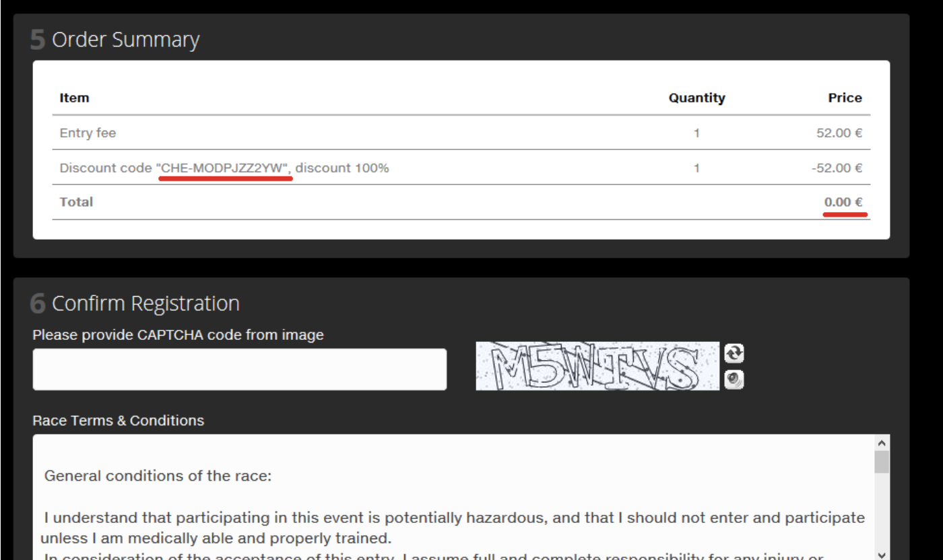Click the 'Item' column header
Image resolution: width=943 pixels, height=560 pixels.
pyautogui.click(x=74, y=98)
